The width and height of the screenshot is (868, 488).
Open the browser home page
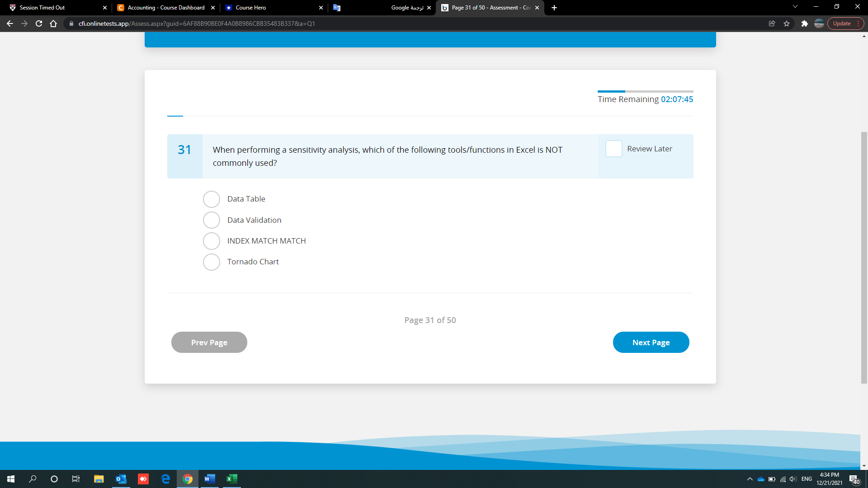53,23
